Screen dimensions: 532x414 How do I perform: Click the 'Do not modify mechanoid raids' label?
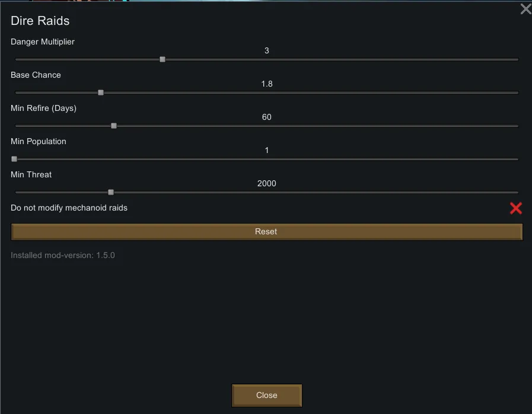pyautogui.click(x=69, y=208)
